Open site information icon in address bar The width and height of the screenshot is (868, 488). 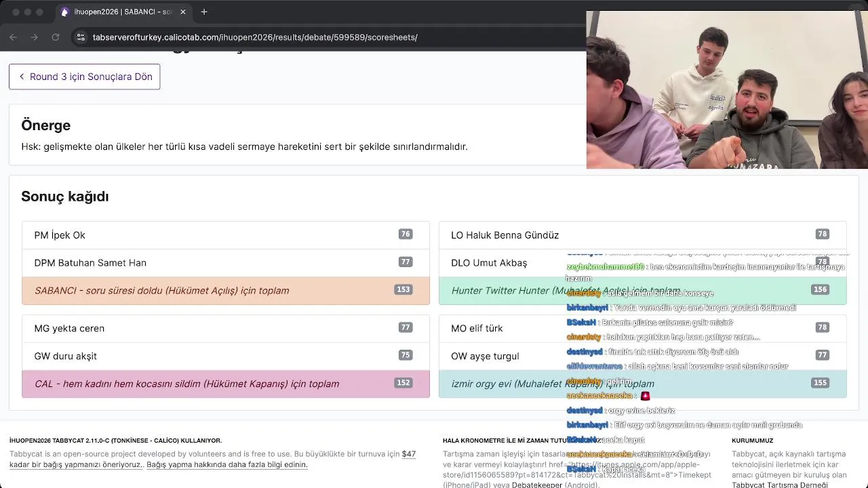coord(81,37)
